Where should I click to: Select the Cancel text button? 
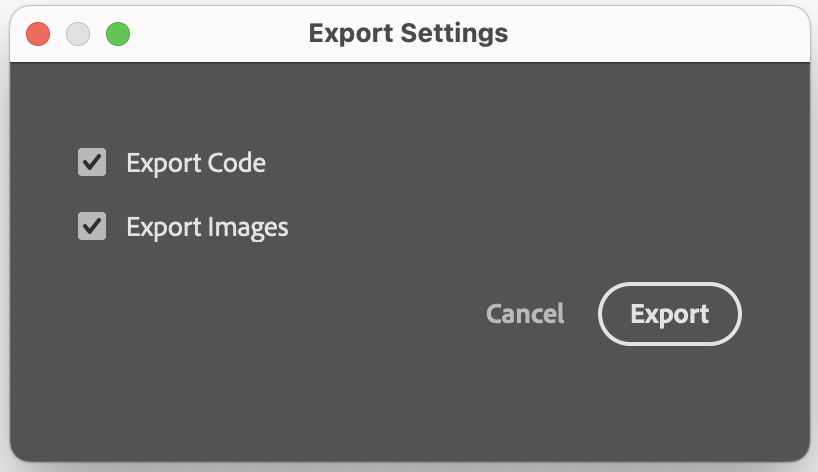coord(525,314)
